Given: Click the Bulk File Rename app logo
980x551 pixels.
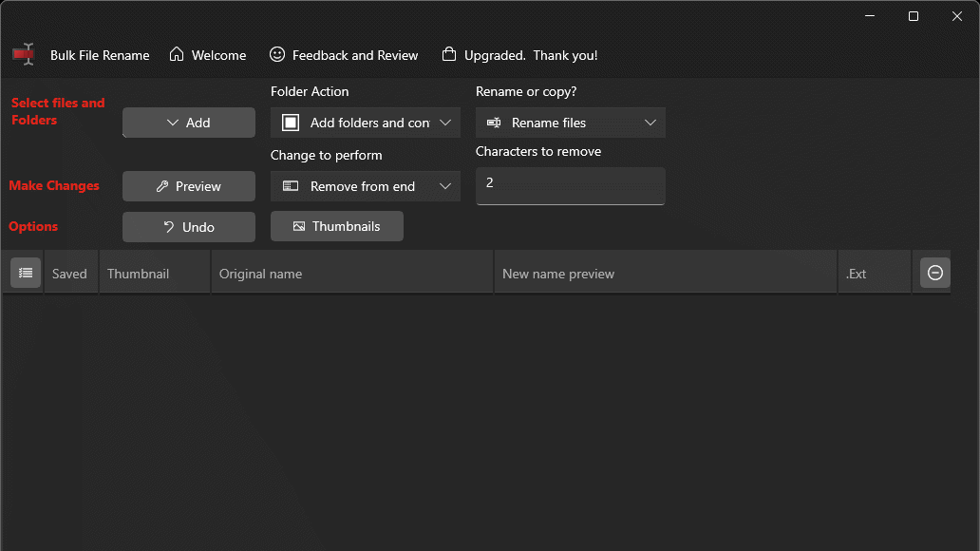Looking at the screenshot, I should coord(24,54).
